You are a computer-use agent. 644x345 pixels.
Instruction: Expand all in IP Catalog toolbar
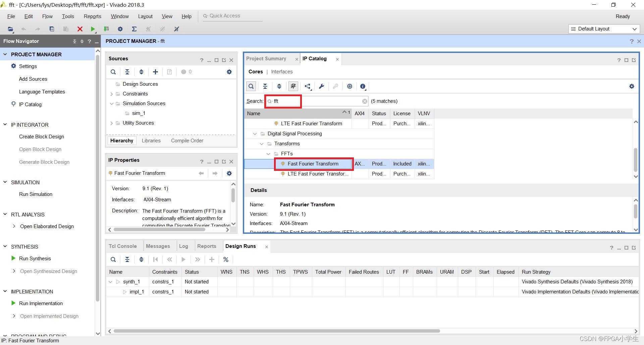pos(279,86)
